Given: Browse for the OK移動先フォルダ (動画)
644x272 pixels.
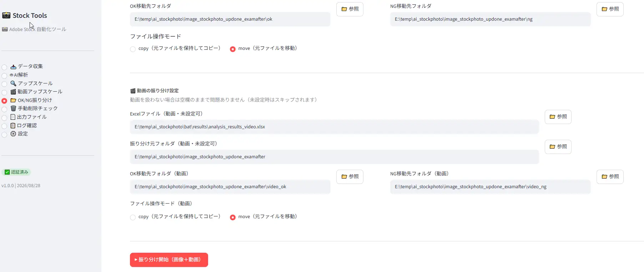Looking at the screenshot, I should tap(350, 176).
